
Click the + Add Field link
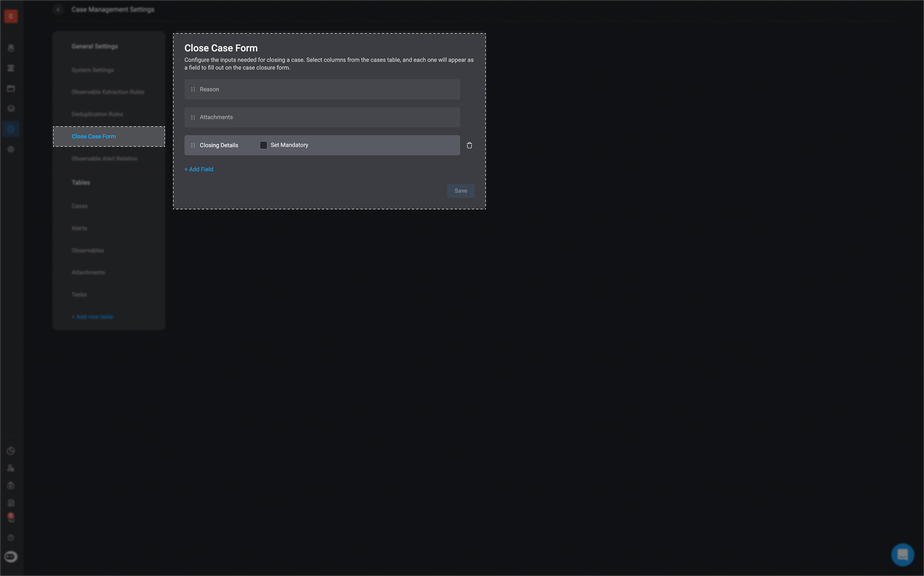click(199, 169)
